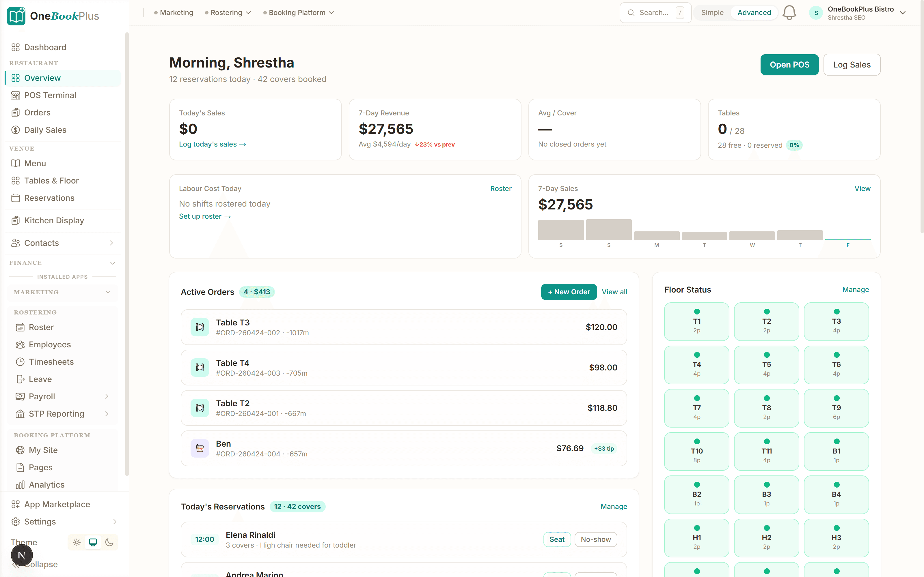Image resolution: width=924 pixels, height=577 pixels.
Task: Select the Timesheets icon under Rostering
Action: (20, 361)
